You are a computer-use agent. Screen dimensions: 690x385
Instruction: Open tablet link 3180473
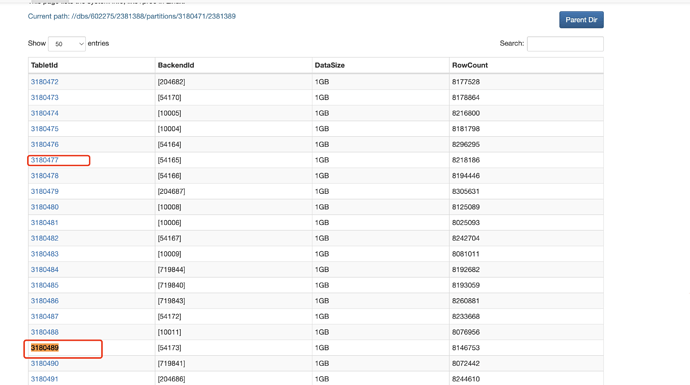[44, 98]
